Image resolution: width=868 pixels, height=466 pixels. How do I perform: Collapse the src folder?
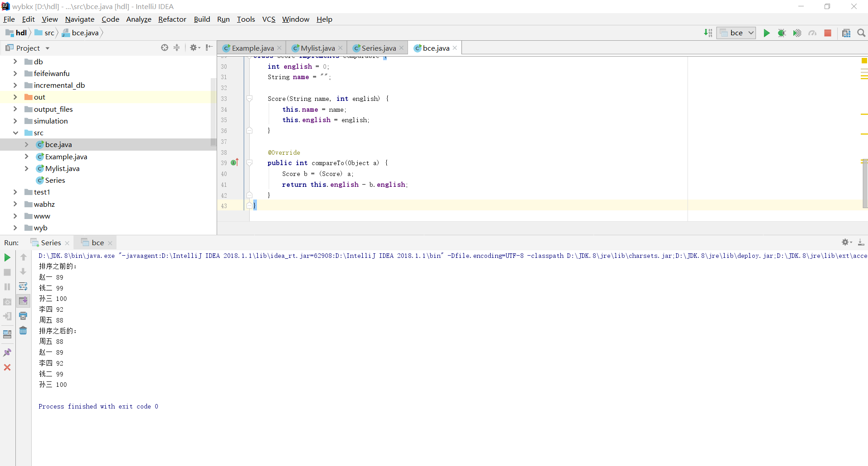(x=15, y=133)
